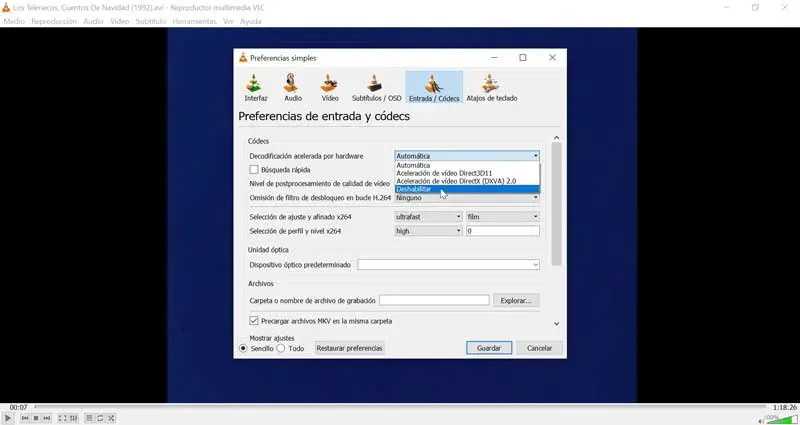This screenshot has height=425, width=800.
Task: Select the Sencillo settings radio button
Action: (243, 348)
